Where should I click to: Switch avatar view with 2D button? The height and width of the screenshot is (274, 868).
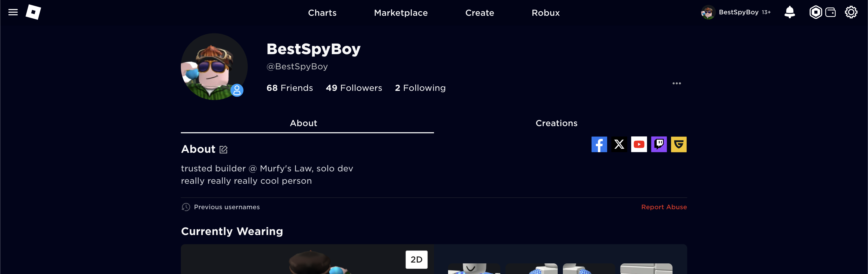416,259
